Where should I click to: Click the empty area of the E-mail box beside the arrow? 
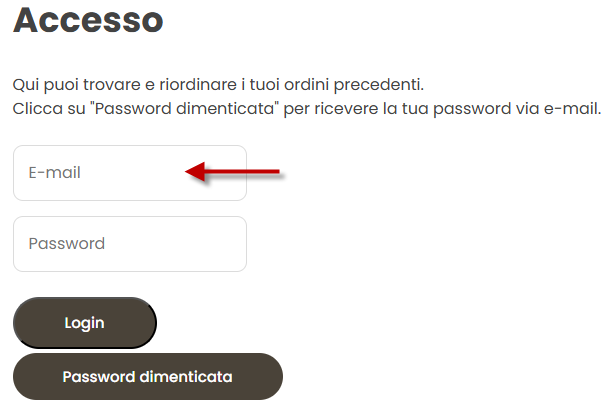(x=131, y=173)
